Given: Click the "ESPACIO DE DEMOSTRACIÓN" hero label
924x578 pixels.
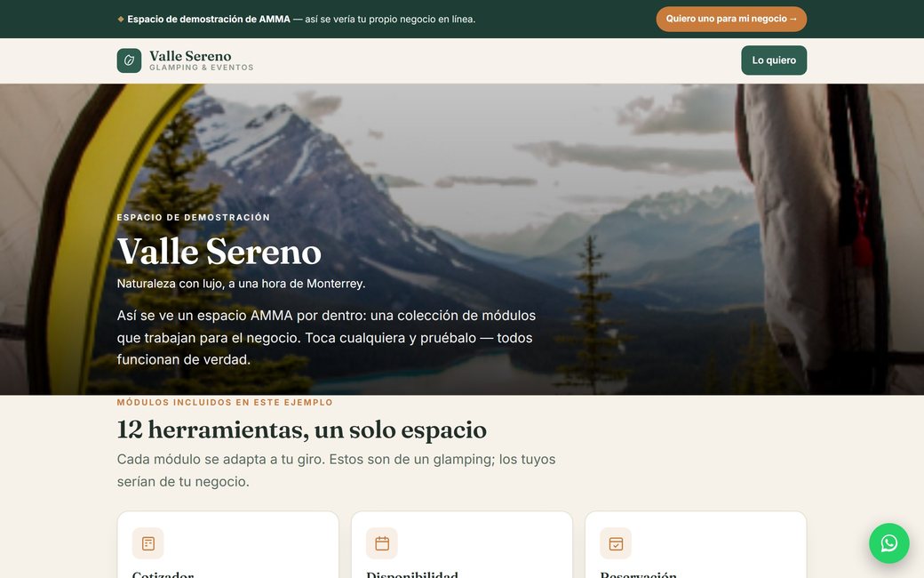Looking at the screenshot, I should (x=194, y=217).
